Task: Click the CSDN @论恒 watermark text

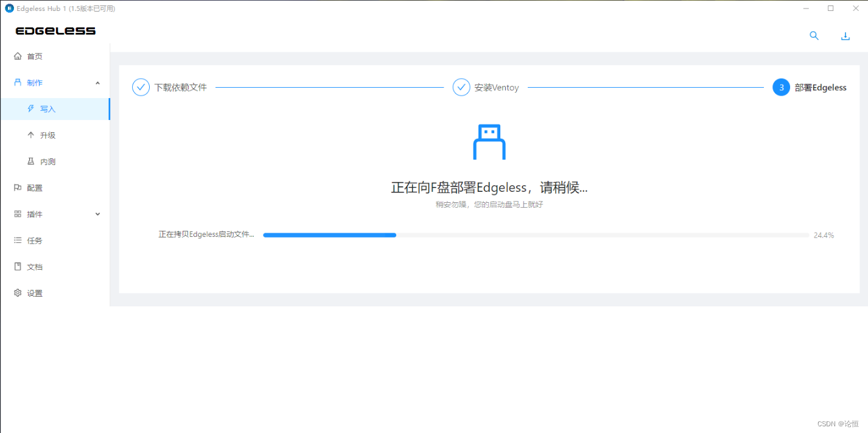Action: [839, 423]
